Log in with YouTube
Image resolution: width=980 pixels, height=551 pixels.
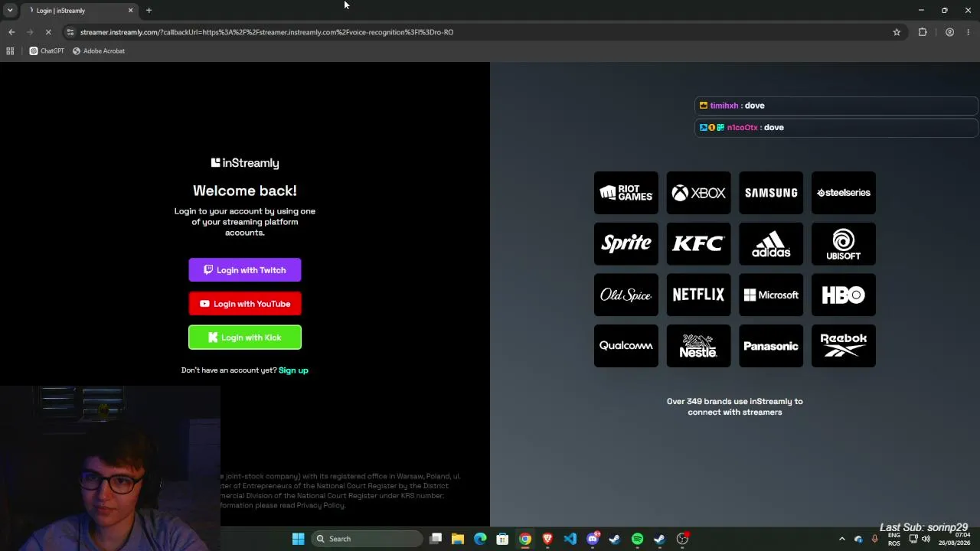coord(245,304)
